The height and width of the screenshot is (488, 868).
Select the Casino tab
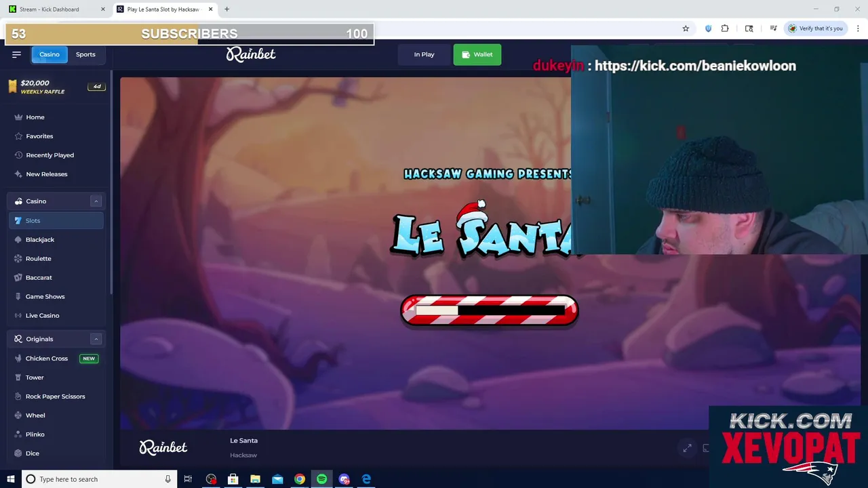coord(50,54)
